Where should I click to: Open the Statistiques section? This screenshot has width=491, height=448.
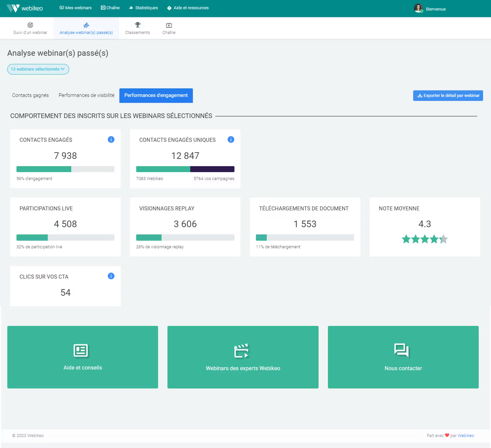click(143, 8)
